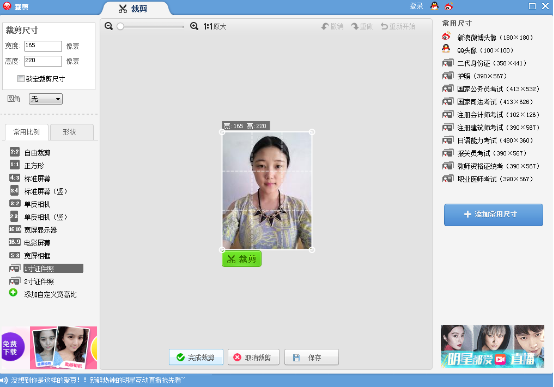This screenshot has height=387, width=554.
Task: Click the zoom out magnifier icon
Action: click(x=108, y=26)
